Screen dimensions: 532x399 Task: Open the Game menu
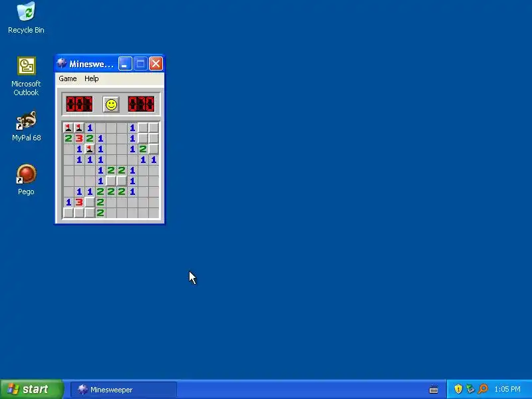(68, 78)
